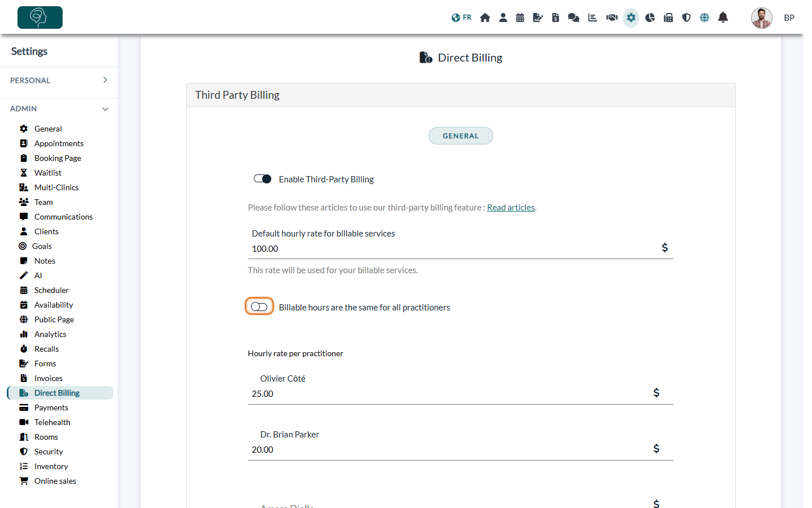
Task: Open the notifications bell
Action: pyautogui.click(x=723, y=17)
